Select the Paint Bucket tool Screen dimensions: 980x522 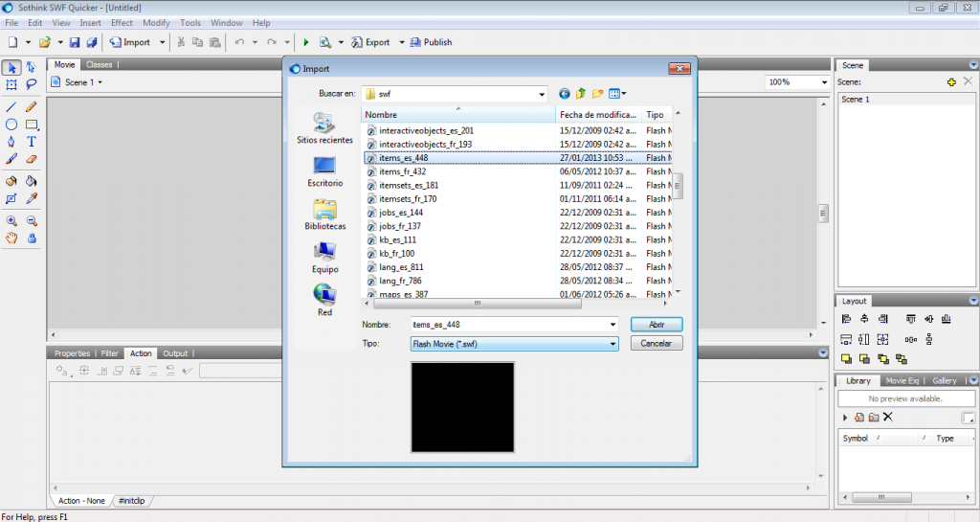click(x=32, y=181)
